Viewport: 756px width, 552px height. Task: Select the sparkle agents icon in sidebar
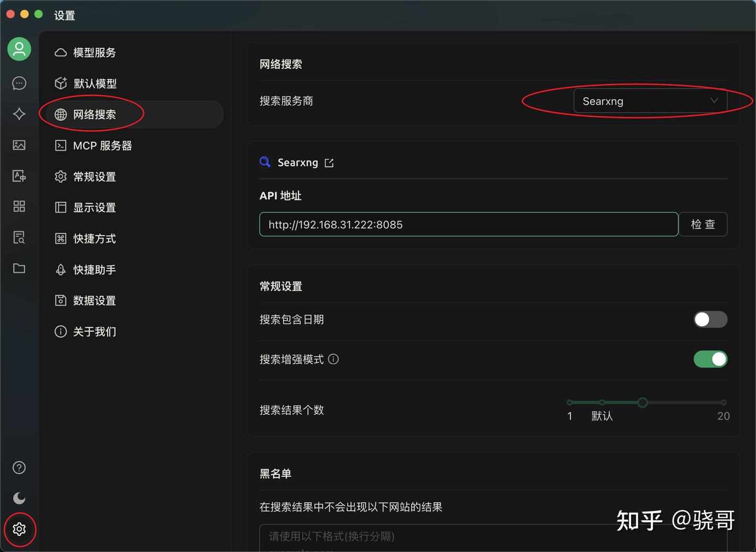click(x=19, y=114)
